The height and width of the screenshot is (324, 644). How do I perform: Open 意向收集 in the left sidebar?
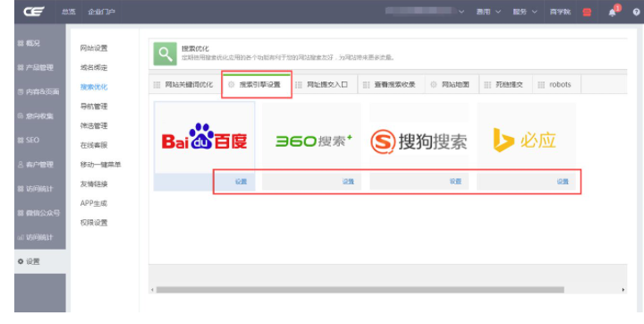40,116
